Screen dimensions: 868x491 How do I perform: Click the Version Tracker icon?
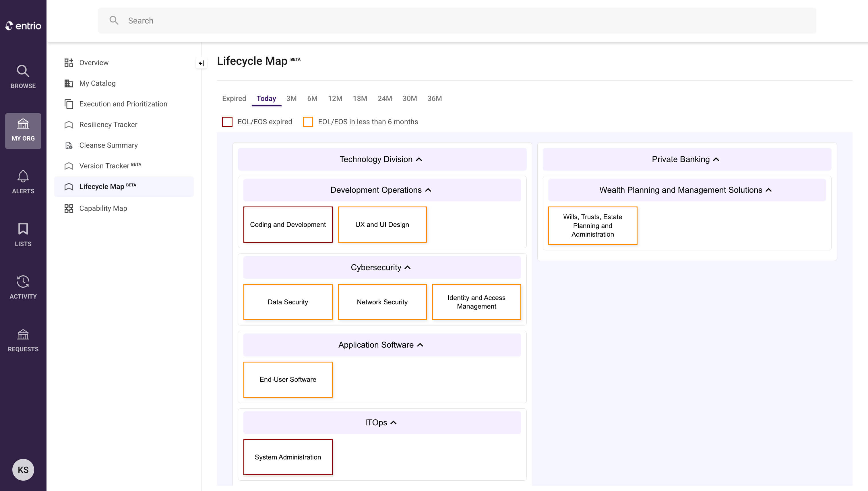coord(69,166)
